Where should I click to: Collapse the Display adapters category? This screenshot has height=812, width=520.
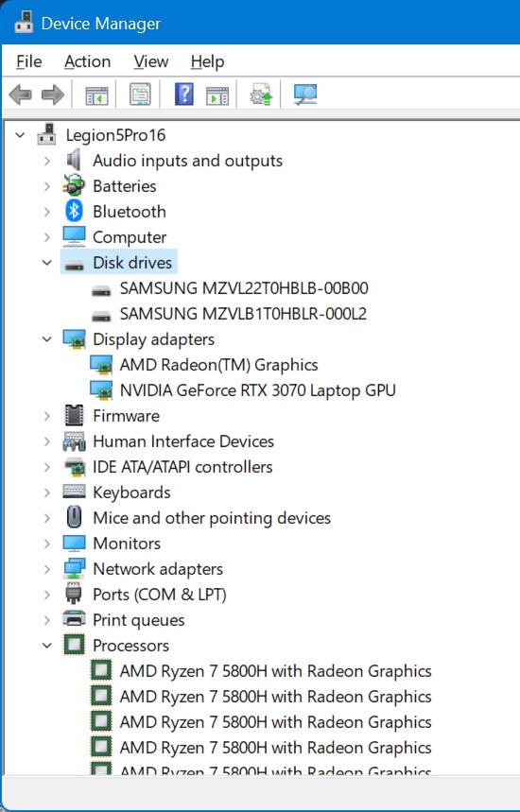pyautogui.click(x=47, y=339)
